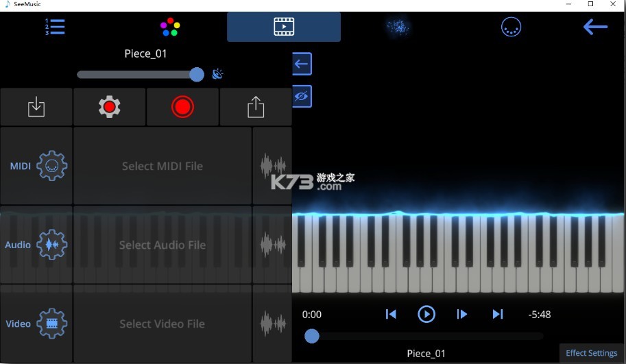Click the step forward playback button

tap(461, 314)
